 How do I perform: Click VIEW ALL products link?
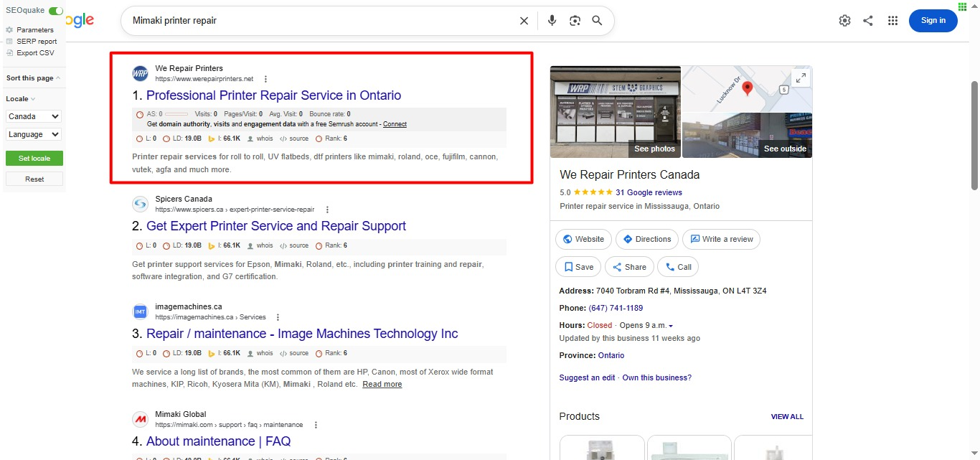pyautogui.click(x=787, y=417)
